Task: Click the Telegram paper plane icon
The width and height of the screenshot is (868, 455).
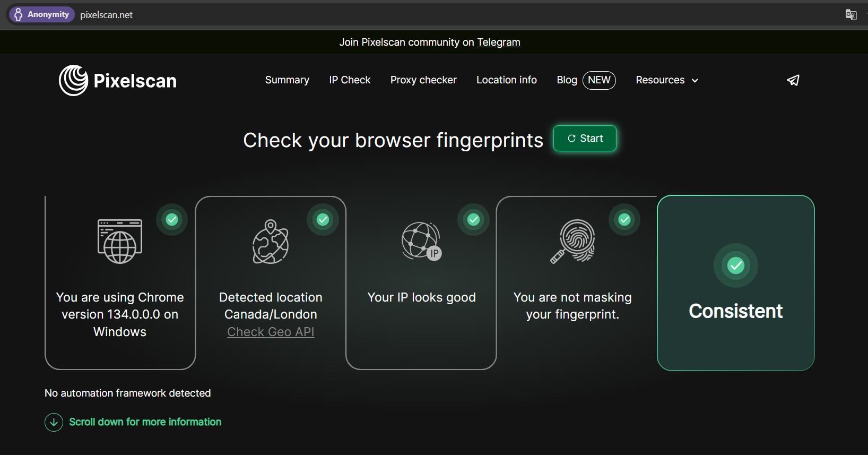Action: pyautogui.click(x=793, y=80)
